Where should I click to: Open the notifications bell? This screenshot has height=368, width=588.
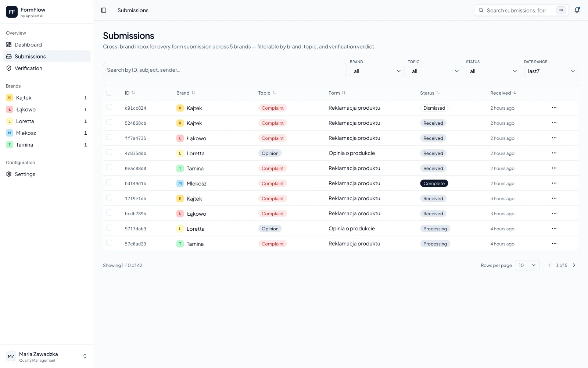coord(577,10)
